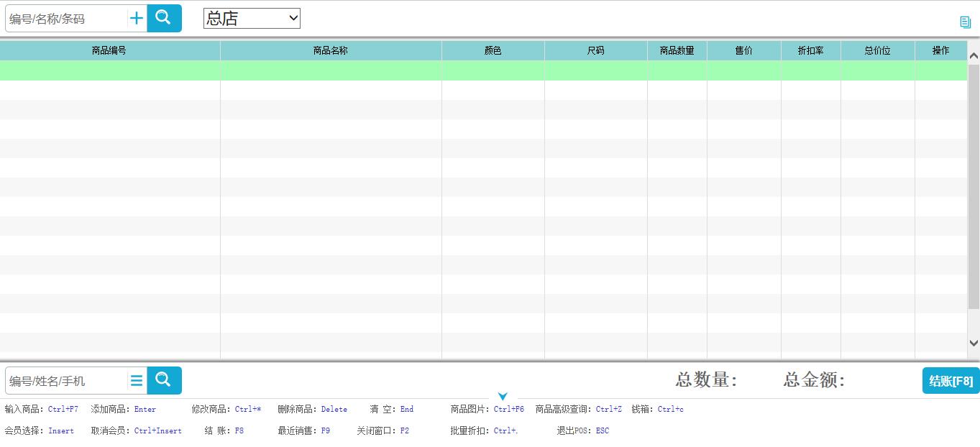
Task: Click the 商品名称 column header
Action: 331,50
